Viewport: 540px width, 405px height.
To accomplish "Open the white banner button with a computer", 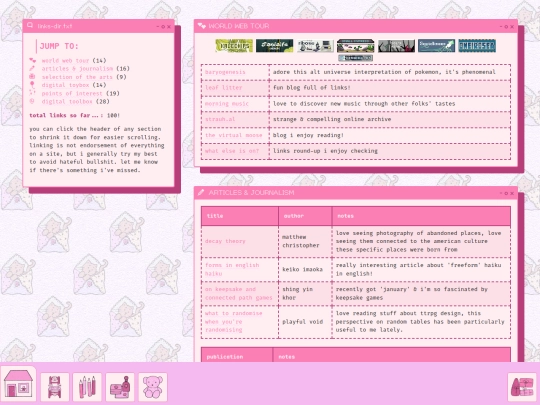I will pyautogui.click(x=315, y=45).
